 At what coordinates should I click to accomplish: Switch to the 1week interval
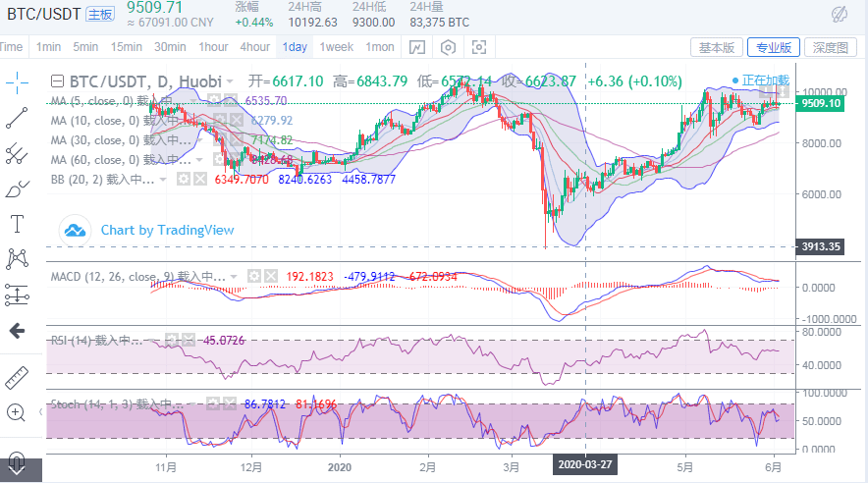point(336,47)
